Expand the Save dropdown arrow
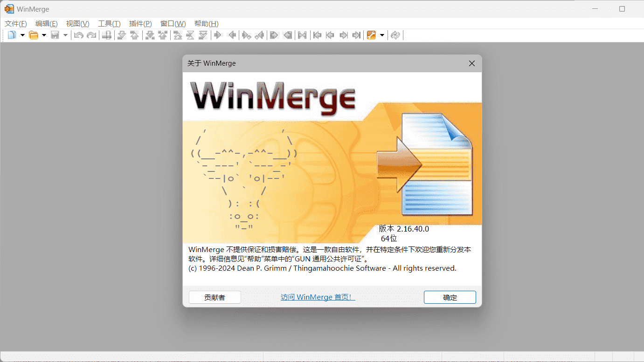 (x=65, y=35)
